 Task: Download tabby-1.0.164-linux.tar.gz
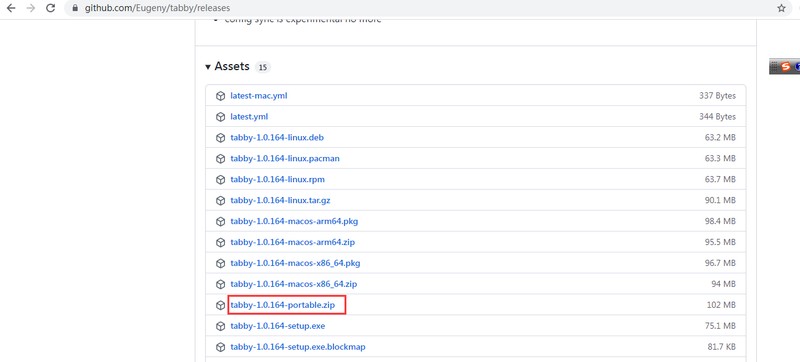coord(280,200)
